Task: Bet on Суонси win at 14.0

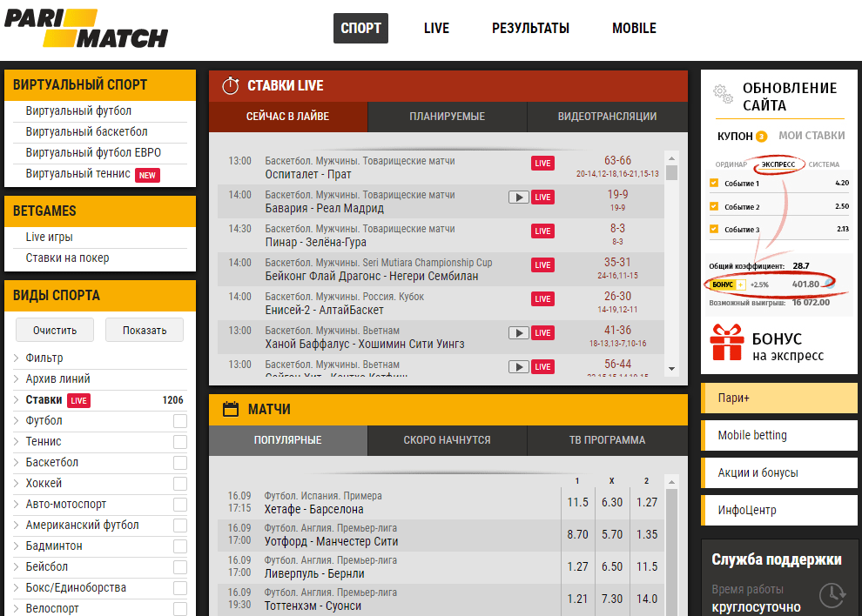Action: [x=647, y=599]
